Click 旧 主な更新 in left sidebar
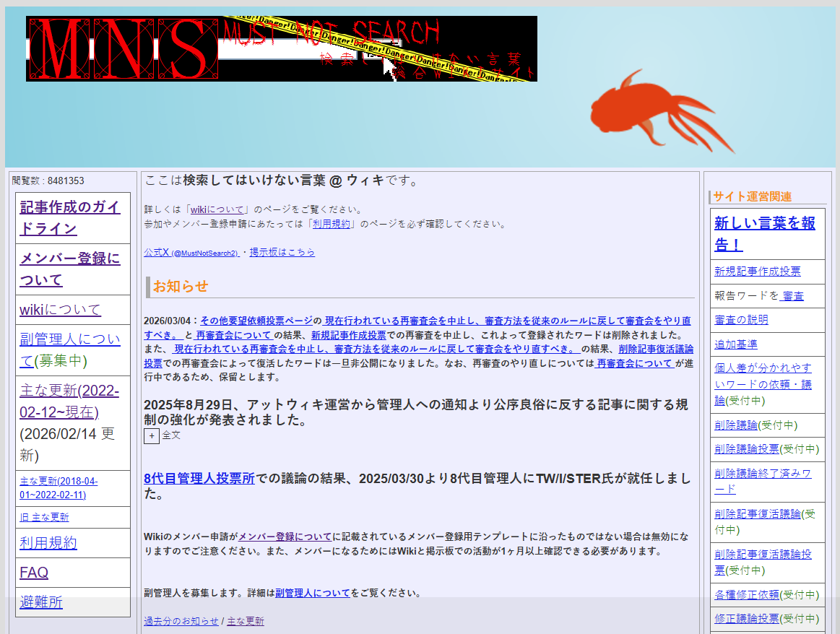The height and width of the screenshot is (634, 840). tap(44, 517)
